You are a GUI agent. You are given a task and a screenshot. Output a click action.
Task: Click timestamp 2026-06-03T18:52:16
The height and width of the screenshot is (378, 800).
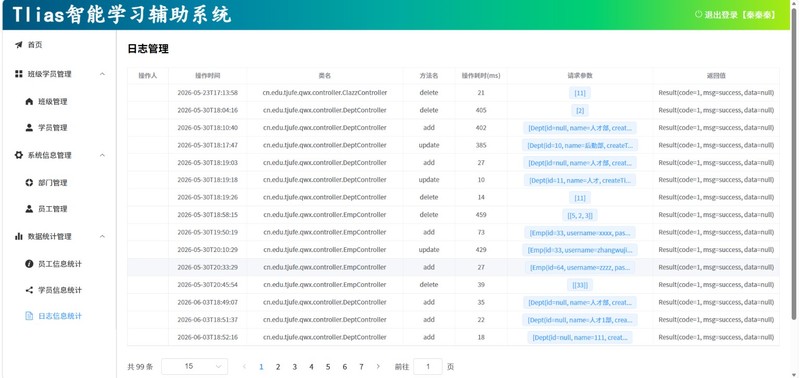[208, 337]
